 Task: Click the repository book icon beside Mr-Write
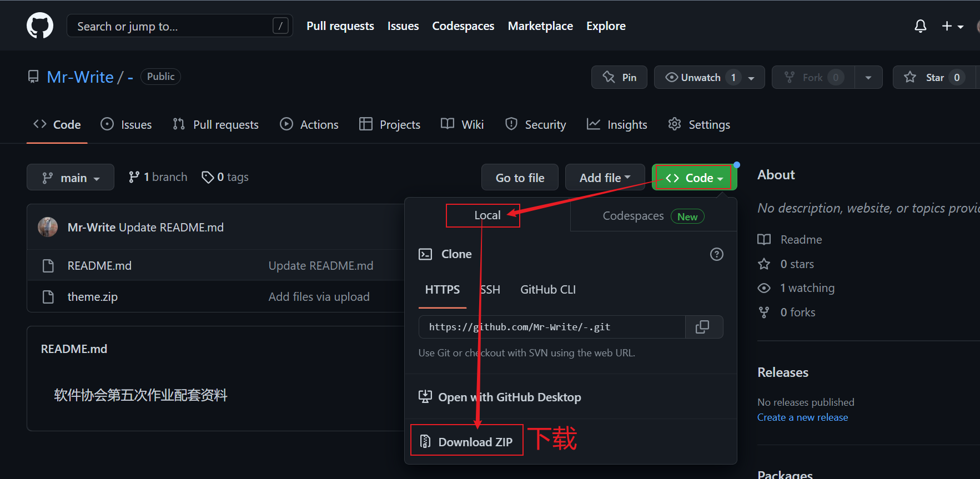point(33,77)
